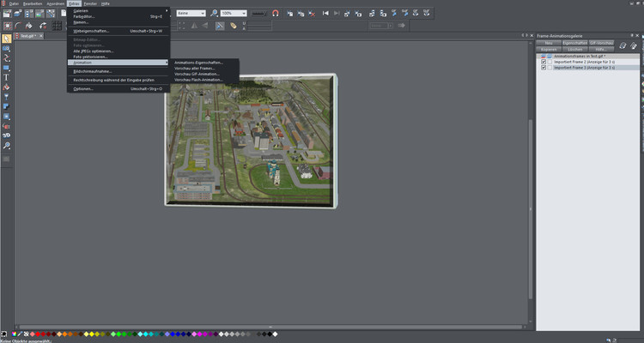
Task: Pick the yellow color swatch on the color line
Action: [x=92, y=334]
